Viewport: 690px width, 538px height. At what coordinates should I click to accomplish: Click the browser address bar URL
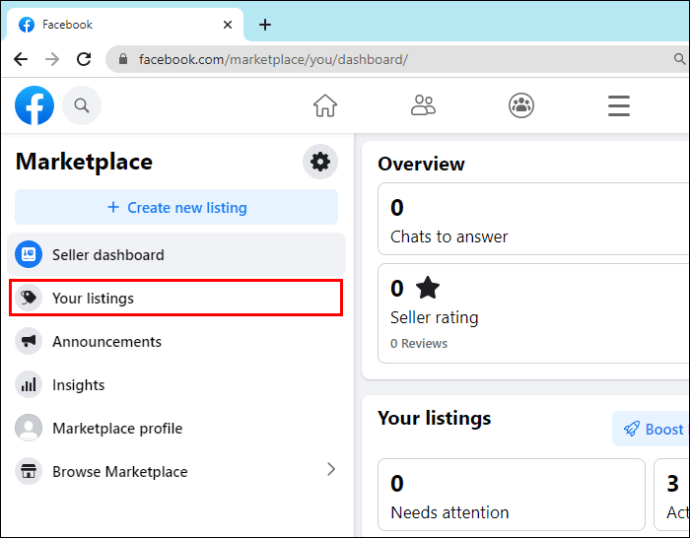point(273,59)
